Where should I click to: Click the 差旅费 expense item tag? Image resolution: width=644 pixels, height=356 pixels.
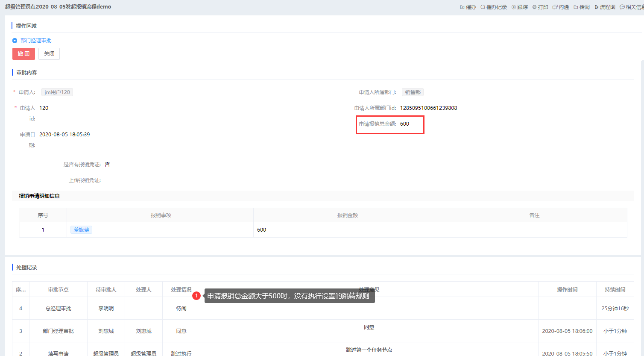point(81,230)
